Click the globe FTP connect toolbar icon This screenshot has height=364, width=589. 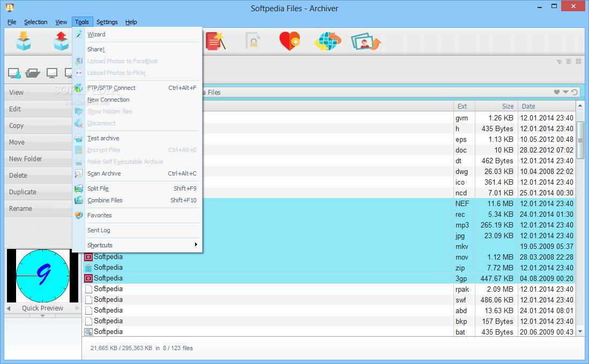(327, 41)
